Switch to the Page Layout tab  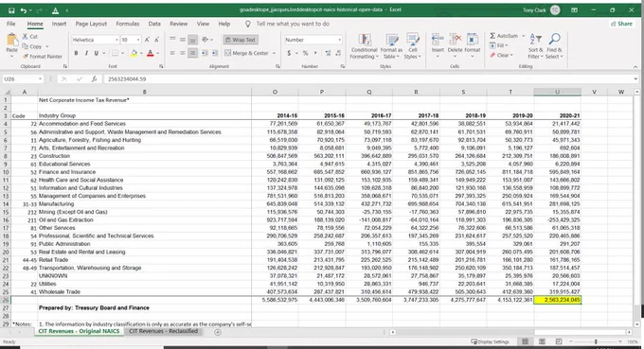tap(91, 24)
